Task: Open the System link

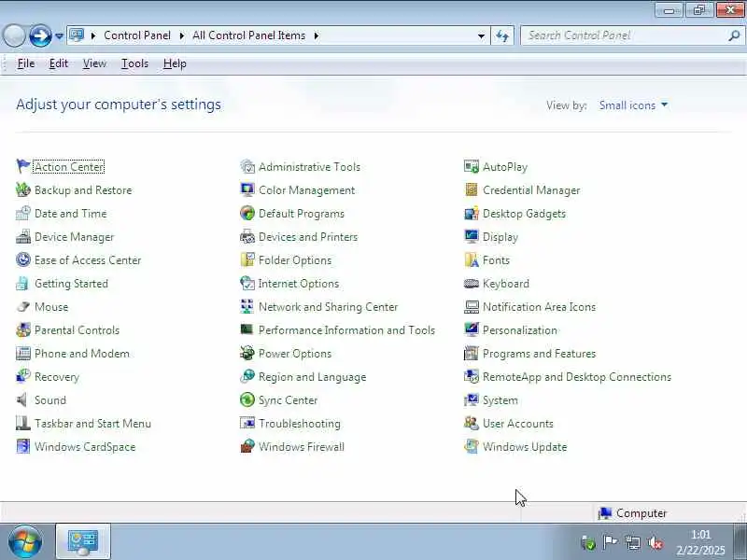Action: coord(500,400)
